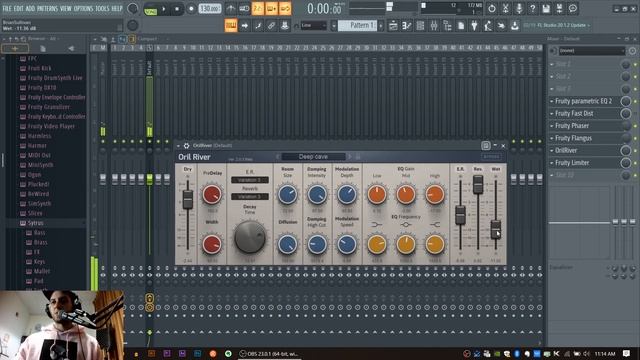640x360 pixels.
Task: Click the download content library icon
Action: point(514,25)
